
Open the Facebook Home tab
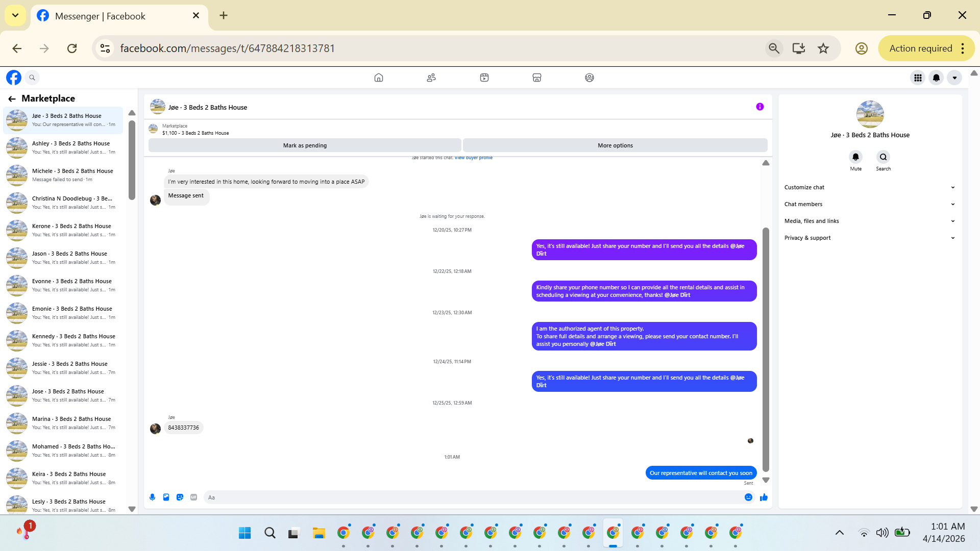click(378, 78)
